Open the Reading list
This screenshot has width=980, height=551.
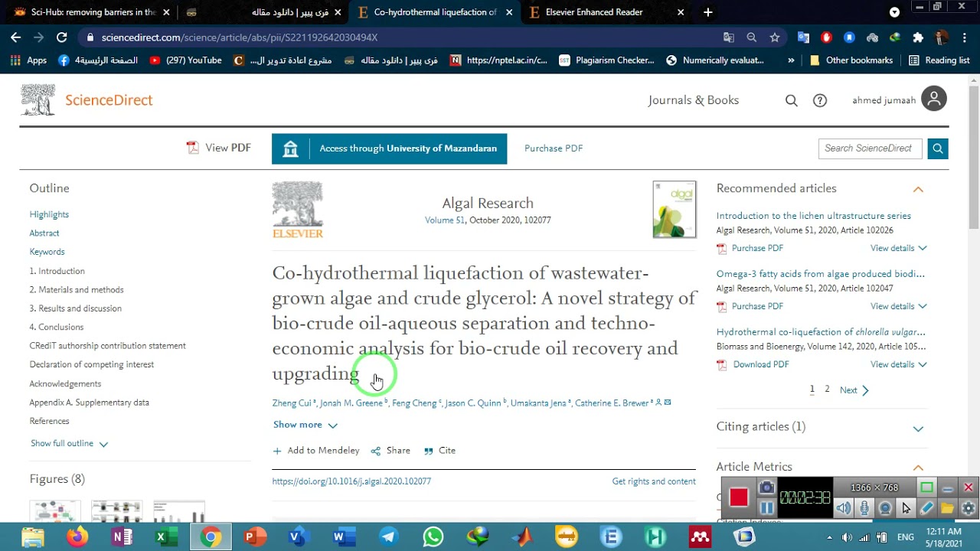click(x=939, y=60)
